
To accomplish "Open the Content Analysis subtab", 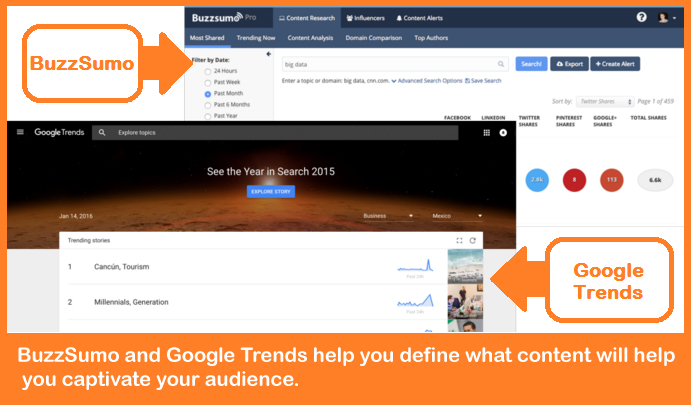I will pyautogui.click(x=310, y=38).
